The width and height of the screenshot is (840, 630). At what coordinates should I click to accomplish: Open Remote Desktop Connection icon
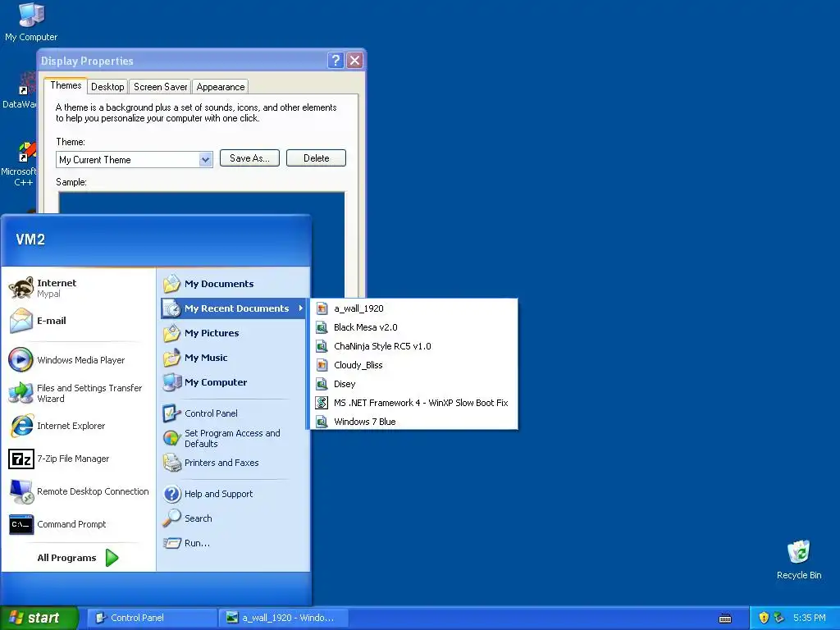[x=21, y=491]
